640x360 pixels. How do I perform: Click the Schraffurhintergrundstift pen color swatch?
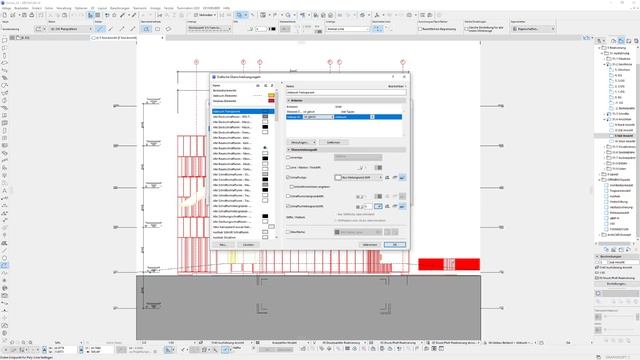(x=378, y=207)
